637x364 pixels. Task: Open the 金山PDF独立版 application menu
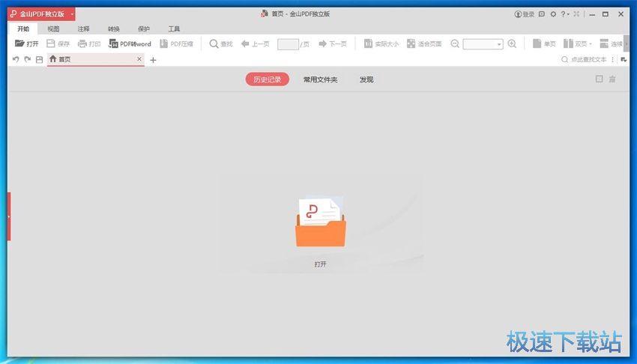click(41, 13)
